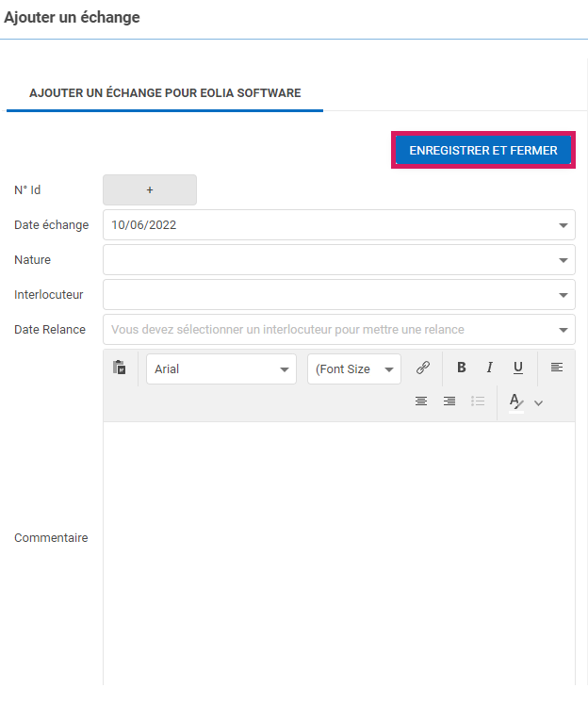
Task: Click the bullet list icon
Action: pos(478,401)
